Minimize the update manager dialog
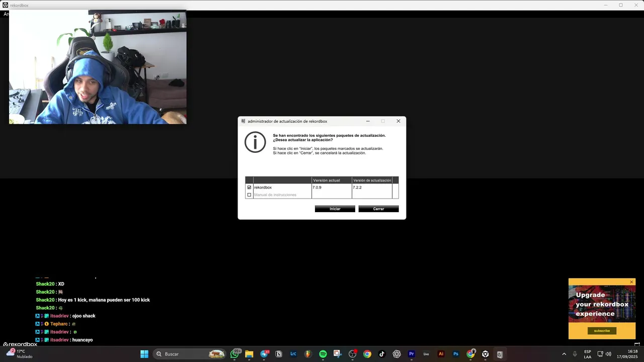This screenshot has height=362, width=644. click(368, 121)
